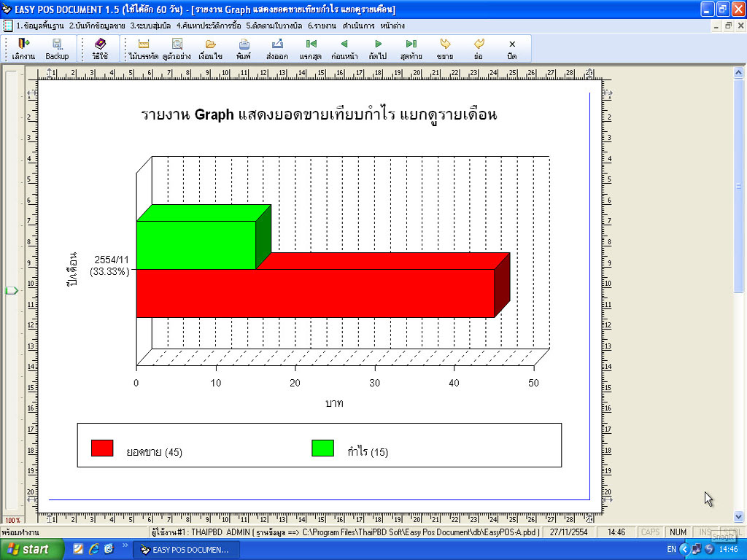The width and height of the screenshot is (747, 560).
Task: Click the ยอดขาย (45) legend text
Action: [x=155, y=452]
